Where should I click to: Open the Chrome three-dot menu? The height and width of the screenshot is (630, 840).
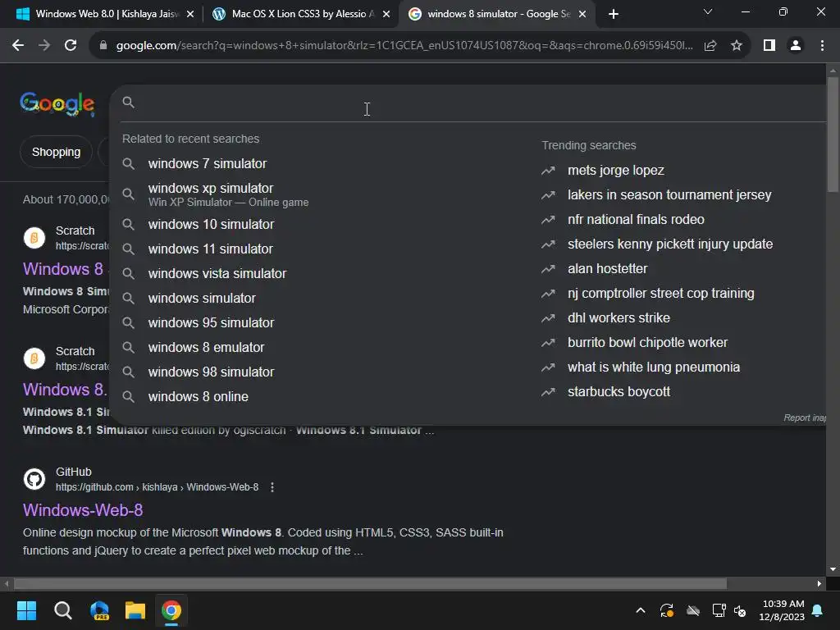coord(822,46)
